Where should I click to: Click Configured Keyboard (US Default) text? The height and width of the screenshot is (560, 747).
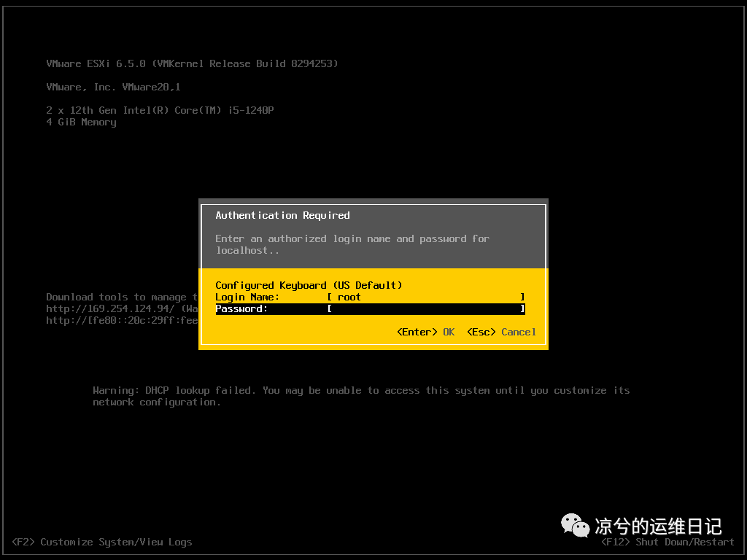pos(309,285)
